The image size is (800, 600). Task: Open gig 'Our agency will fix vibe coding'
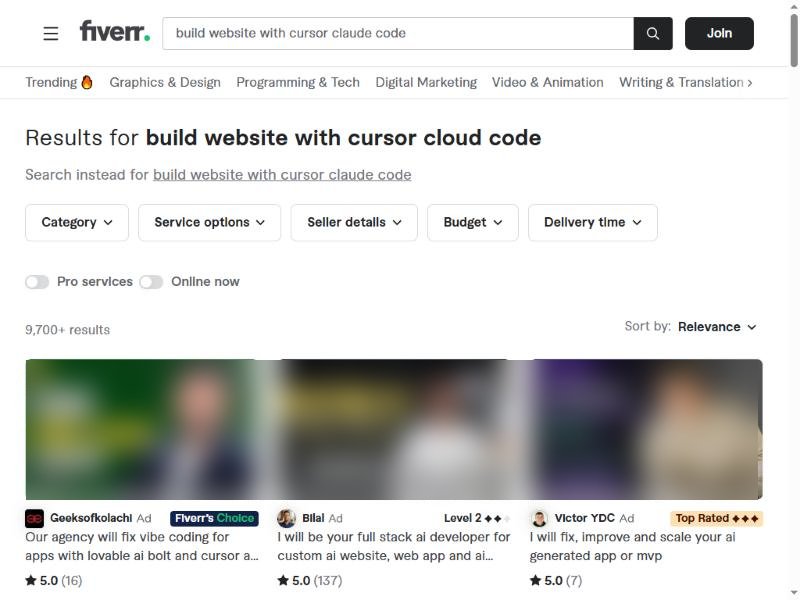coord(142,546)
